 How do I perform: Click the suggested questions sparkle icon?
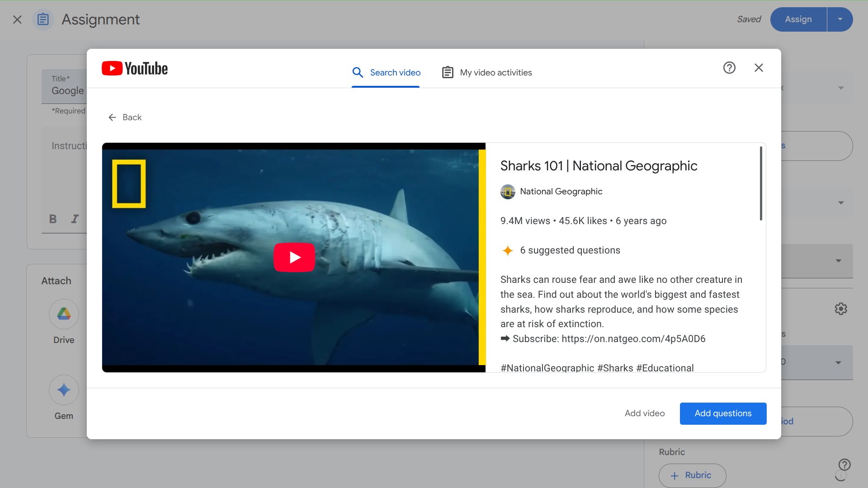pos(508,250)
